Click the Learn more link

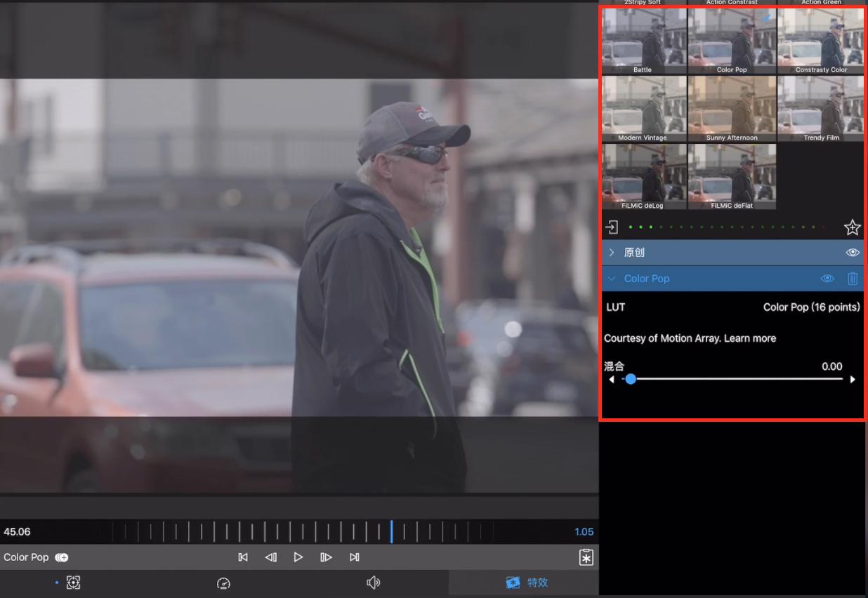(749, 338)
